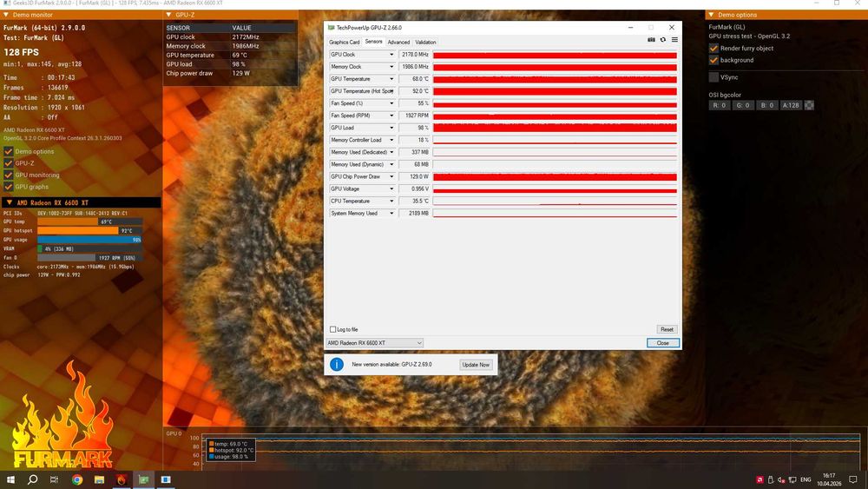This screenshot has width=868, height=489.
Task: Collapse the Demo monitor panel header
Action: (x=7, y=15)
